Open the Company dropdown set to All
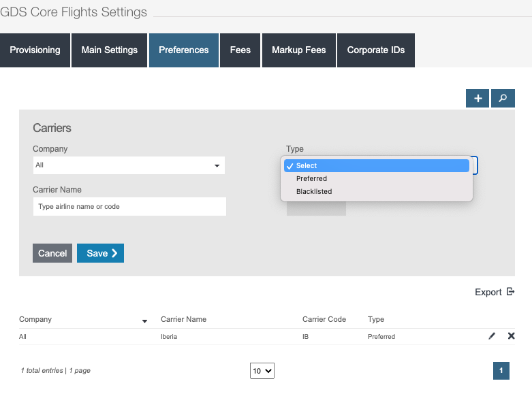This screenshot has width=532, height=396. (x=129, y=165)
